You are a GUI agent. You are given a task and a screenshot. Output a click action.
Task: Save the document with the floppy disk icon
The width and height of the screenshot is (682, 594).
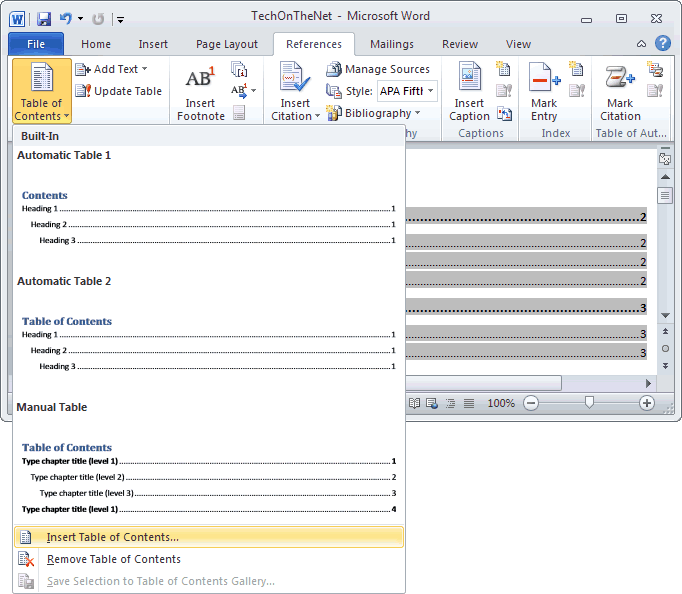pyautogui.click(x=43, y=19)
